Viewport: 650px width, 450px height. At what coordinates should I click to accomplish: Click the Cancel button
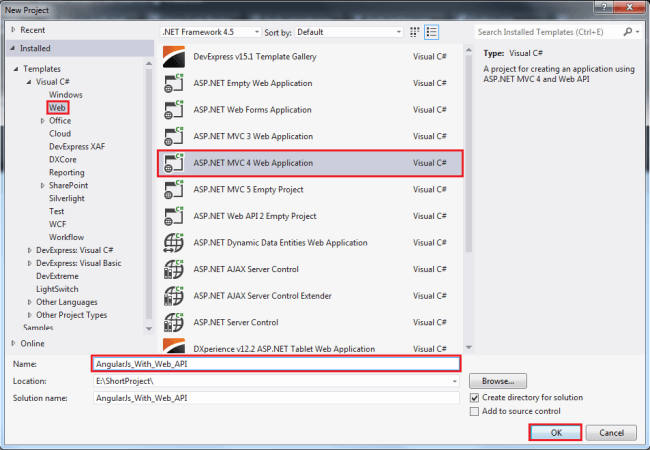pos(611,433)
